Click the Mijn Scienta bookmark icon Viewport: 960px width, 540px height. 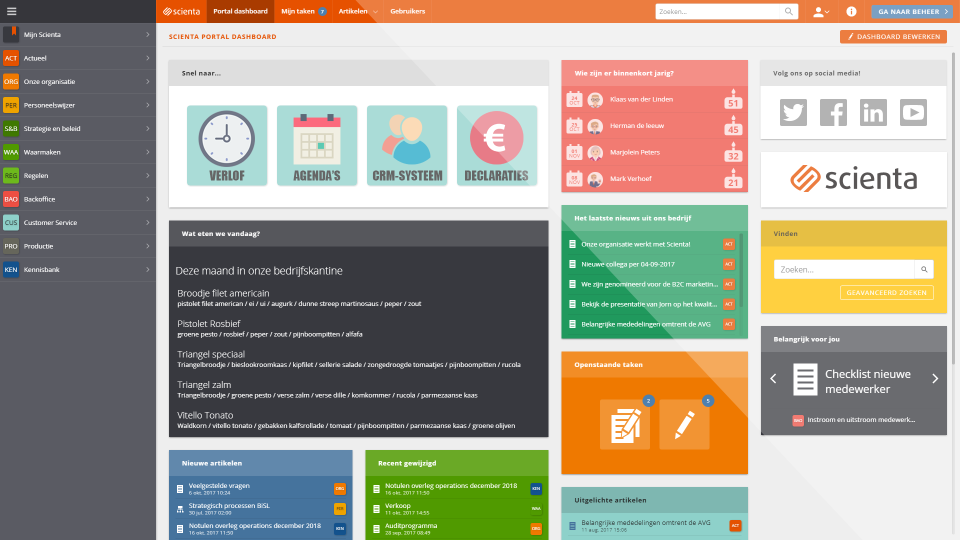[x=11, y=34]
